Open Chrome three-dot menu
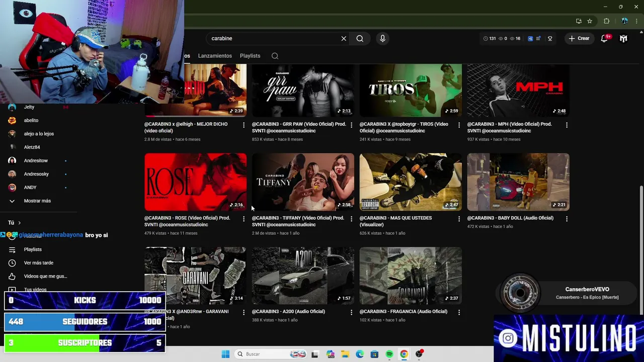 [x=636, y=21]
